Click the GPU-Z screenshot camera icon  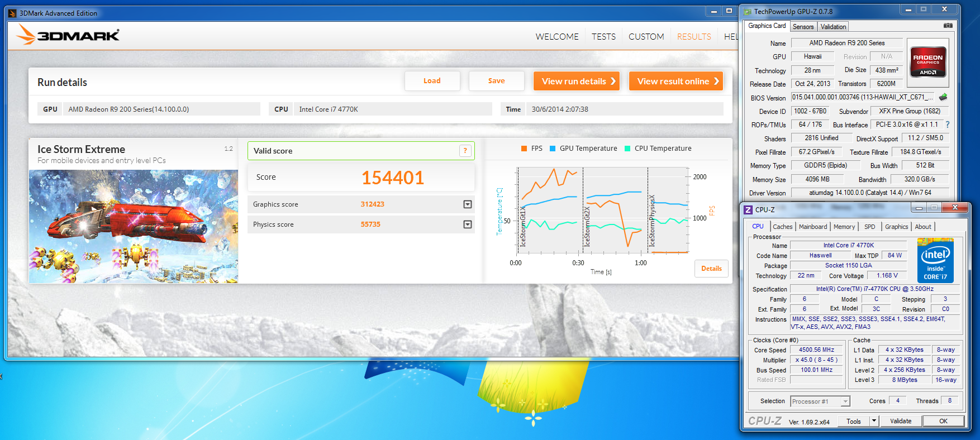(x=948, y=26)
